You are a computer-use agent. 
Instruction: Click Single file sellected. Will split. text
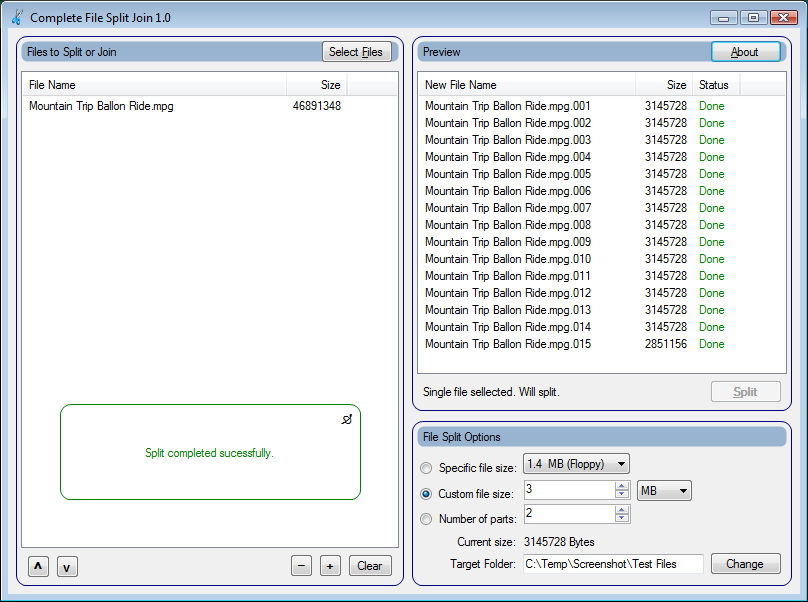tap(491, 392)
